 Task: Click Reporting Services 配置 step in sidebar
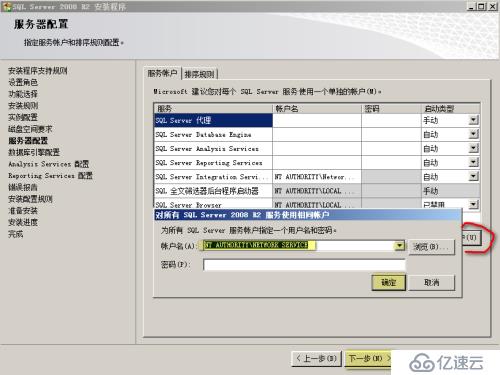[x=50, y=176]
